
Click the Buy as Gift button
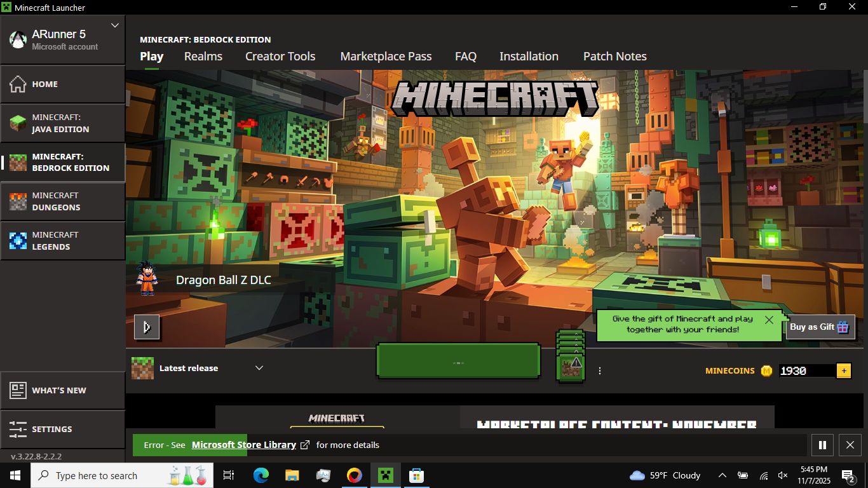(x=820, y=327)
